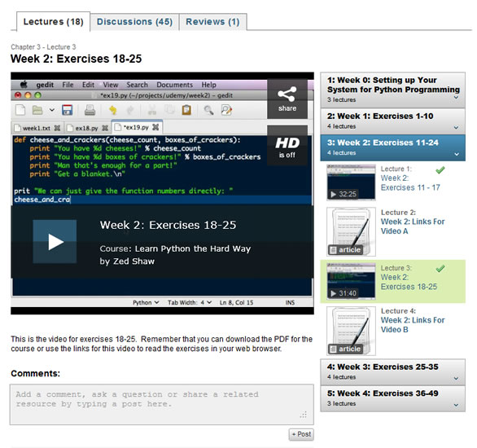The width and height of the screenshot is (477, 448).
Task: Toggle the HD is off button
Action: 287,146
